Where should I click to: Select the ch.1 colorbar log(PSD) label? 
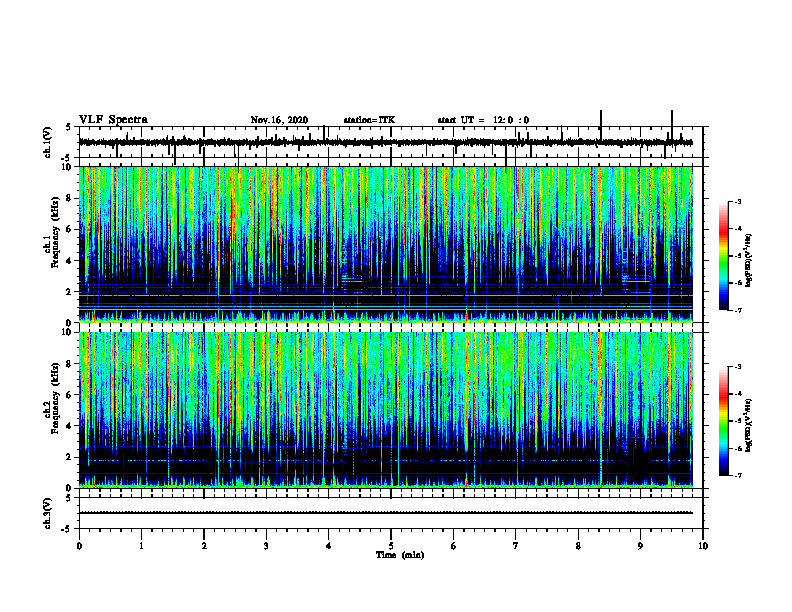748,261
